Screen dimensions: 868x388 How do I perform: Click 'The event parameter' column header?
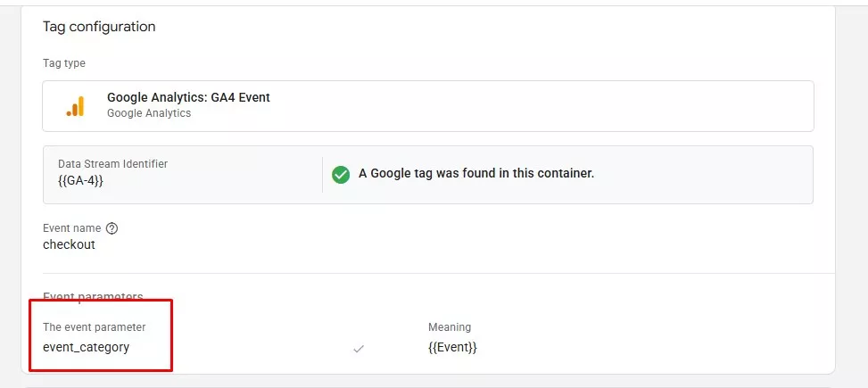click(x=94, y=327)
